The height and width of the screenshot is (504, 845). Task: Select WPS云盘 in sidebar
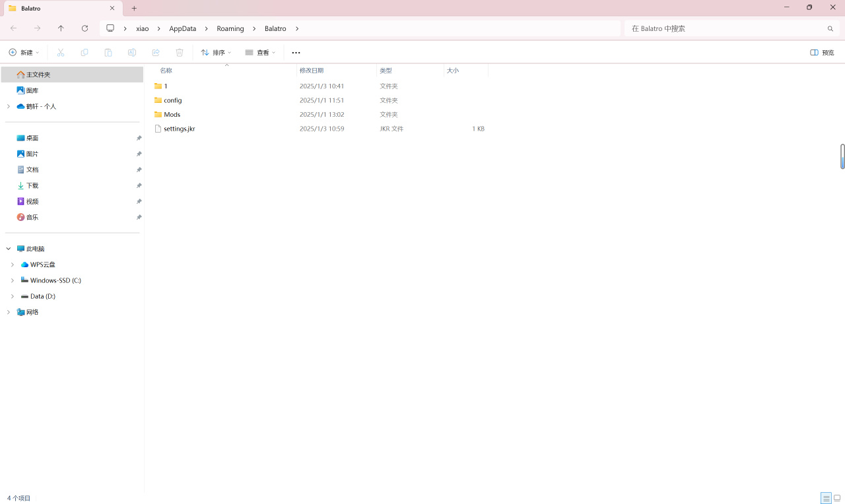[x=43, y=265]
